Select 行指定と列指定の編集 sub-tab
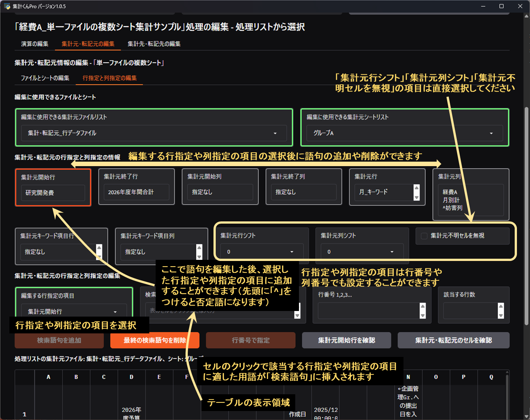The image size is (530, 420). coord(110,78)
